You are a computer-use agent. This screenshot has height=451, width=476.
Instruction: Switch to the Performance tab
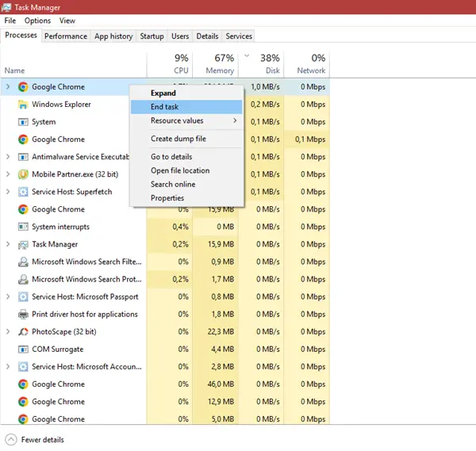pyautogui.click(x=66, y=36)
